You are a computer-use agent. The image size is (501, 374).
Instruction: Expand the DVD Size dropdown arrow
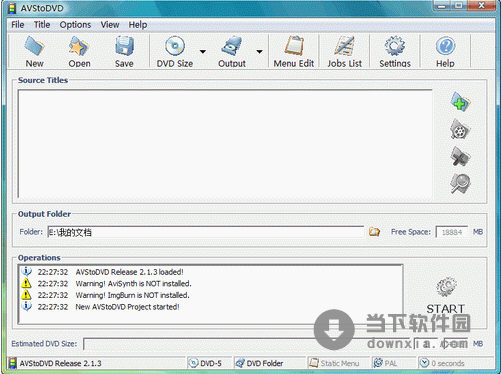[x=203, y=52]
